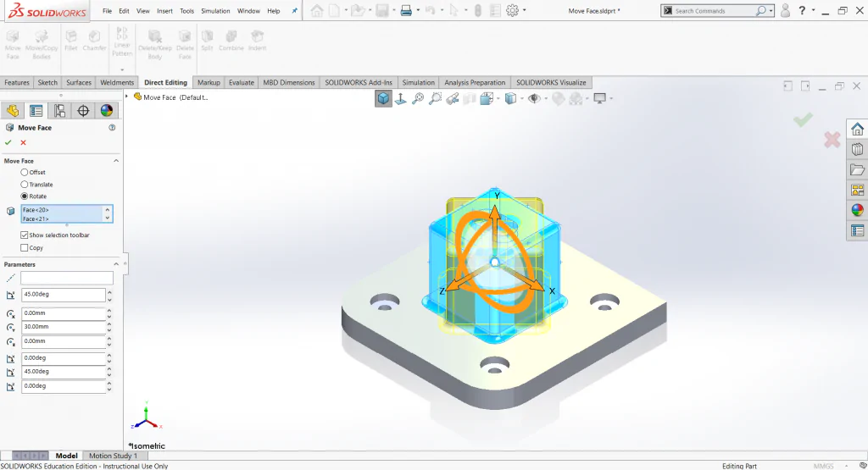Switch to the Evaluate tab

[x=242, y=82]
